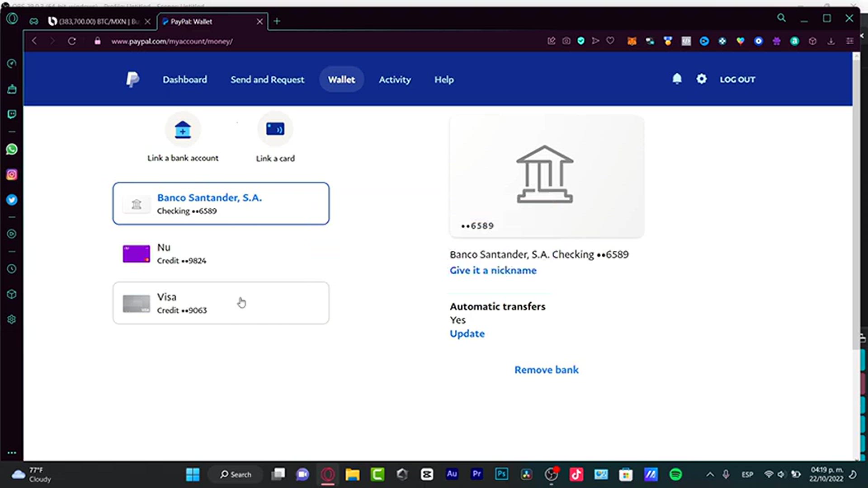Close the BTC/MXN tab
The width and height of the screenshot is (868, 488).
[147, 21]
